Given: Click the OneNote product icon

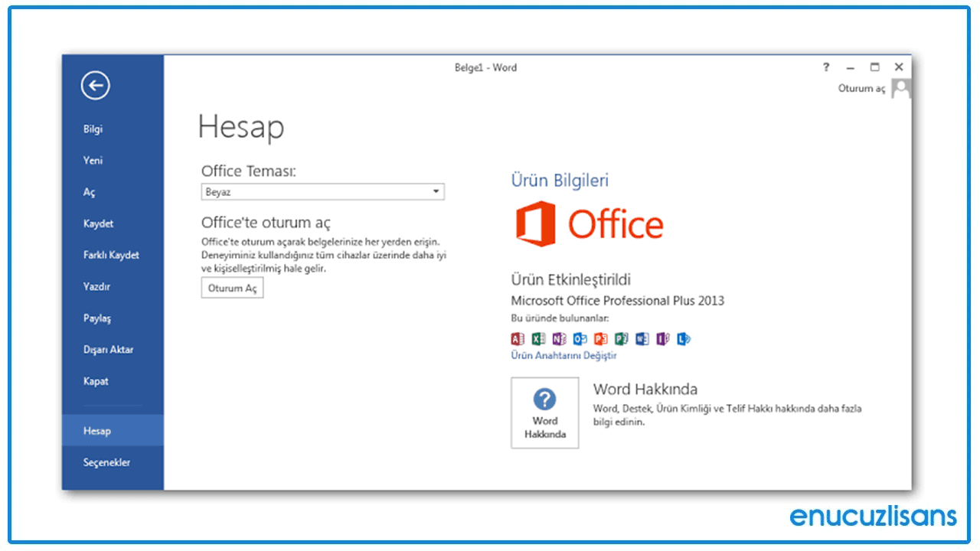Looking at the screenshot, I should coord(559,339).
